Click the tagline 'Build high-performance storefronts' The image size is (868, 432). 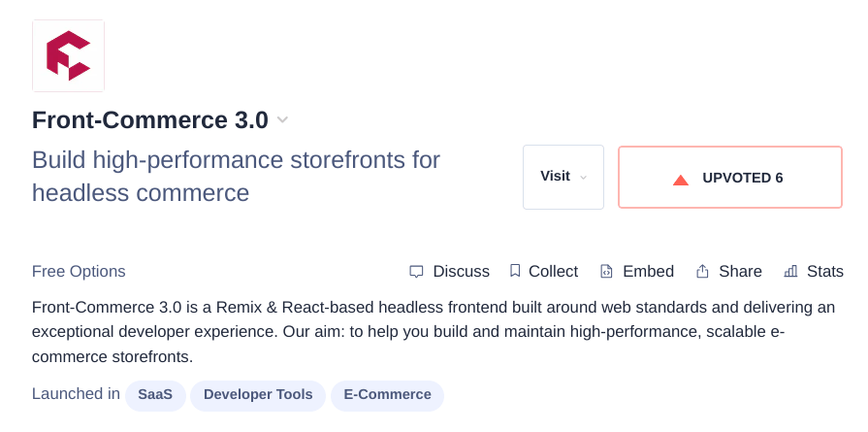click(236, 176)
